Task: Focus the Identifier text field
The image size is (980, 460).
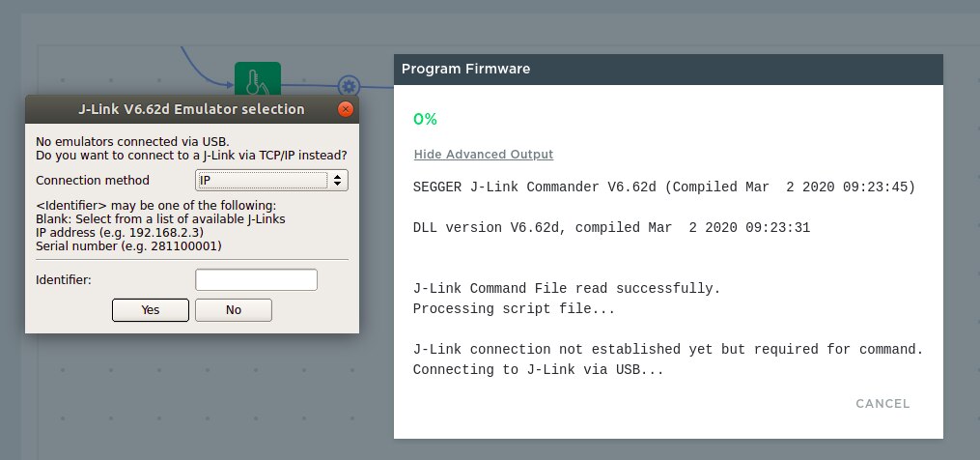Action: coord(256,279)
